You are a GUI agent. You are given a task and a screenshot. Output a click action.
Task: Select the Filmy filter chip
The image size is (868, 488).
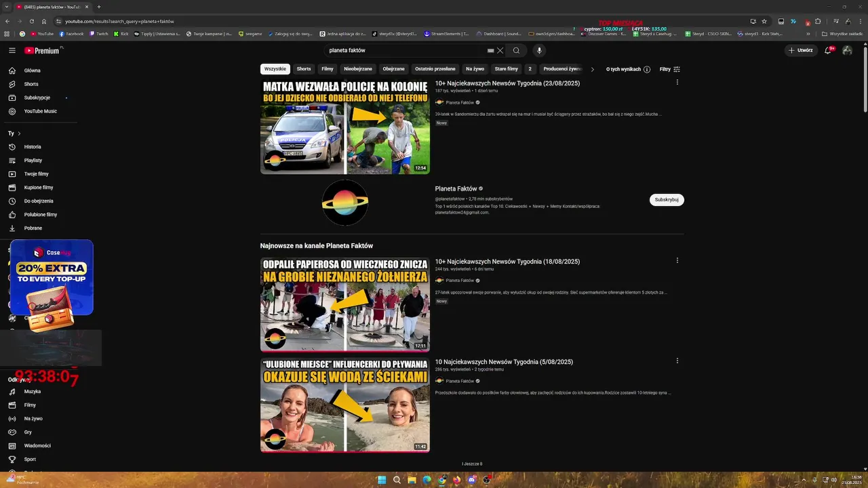click(x=328, y=69)
